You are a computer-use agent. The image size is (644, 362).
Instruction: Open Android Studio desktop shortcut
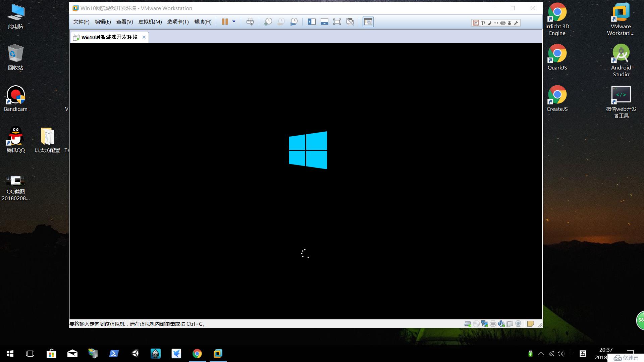[621, 60]
